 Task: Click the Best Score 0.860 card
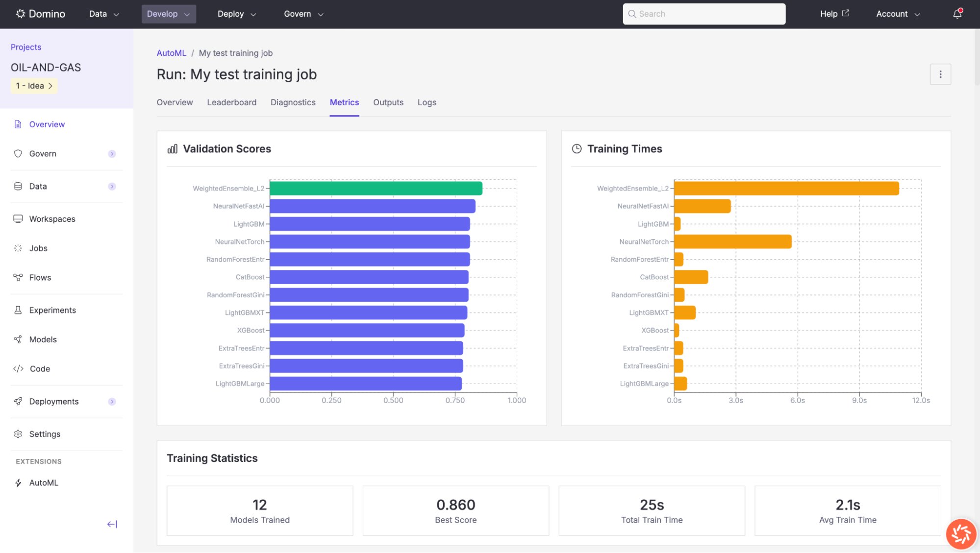[x=455, y=511]
